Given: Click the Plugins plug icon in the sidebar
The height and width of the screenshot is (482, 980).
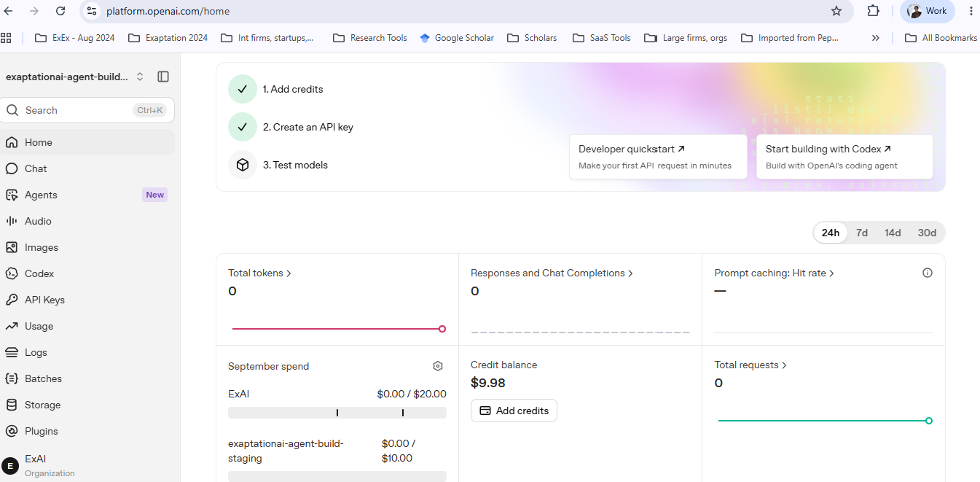Looking at the screenshot, I should (x=12, y=431).
